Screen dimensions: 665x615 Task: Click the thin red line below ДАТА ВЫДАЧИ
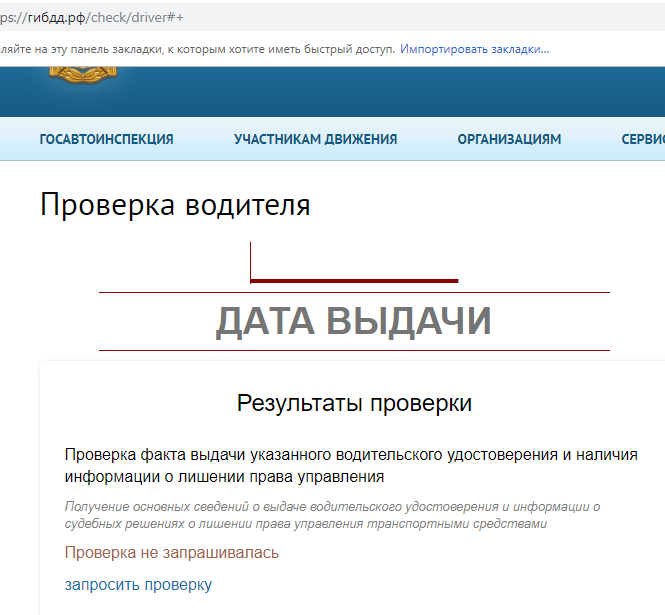point(354,351)
